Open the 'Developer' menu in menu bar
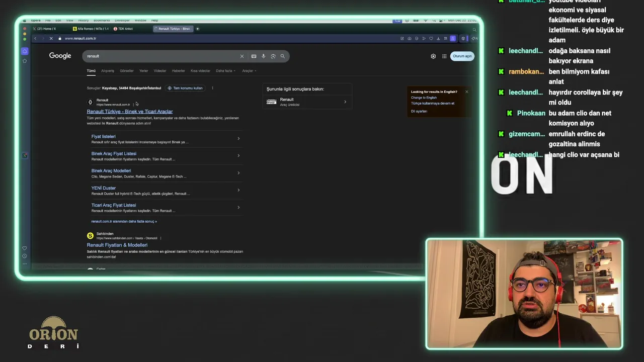 (122, 21)
